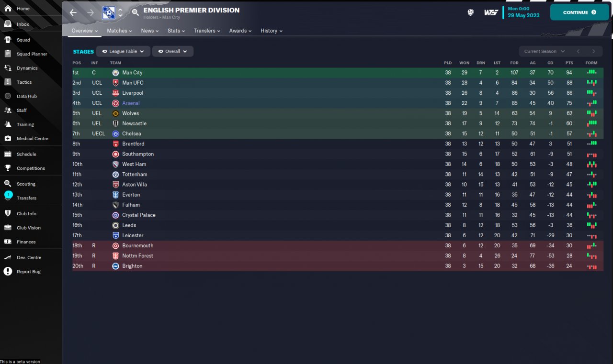View Man City's form bars
Viewport: 613px width, 364px height.
(592, 73)
